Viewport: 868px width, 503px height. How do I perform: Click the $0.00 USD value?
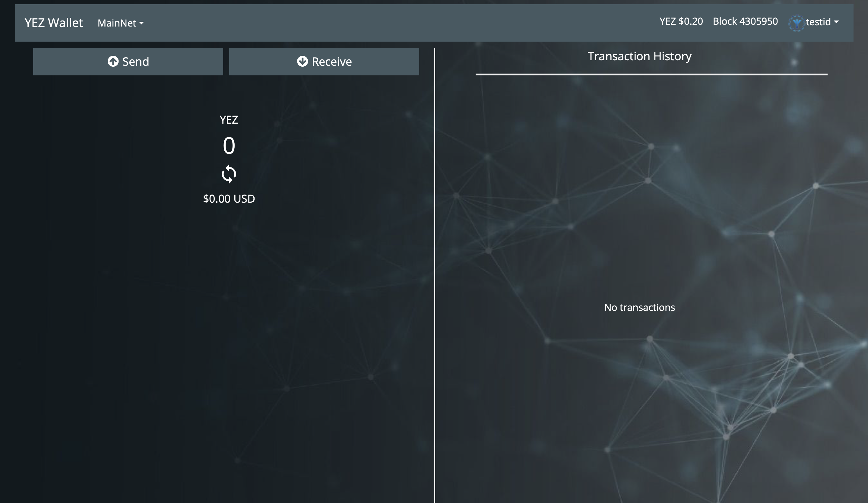point(229,198)
